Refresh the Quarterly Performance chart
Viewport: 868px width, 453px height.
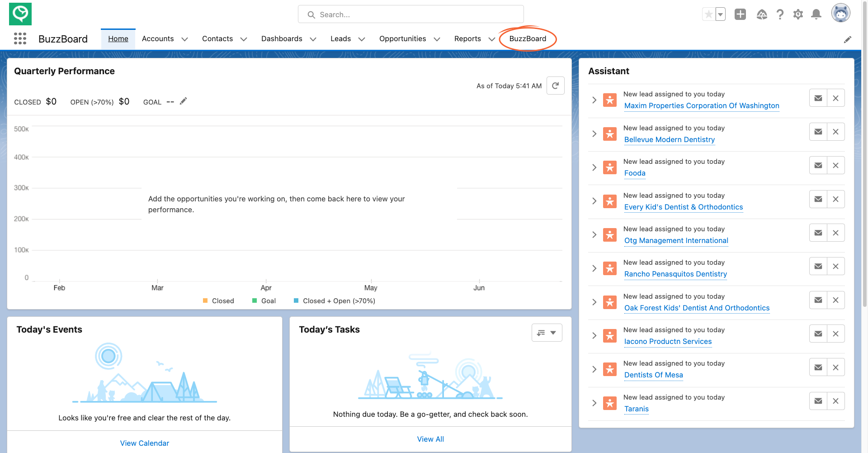click(555, 86)
